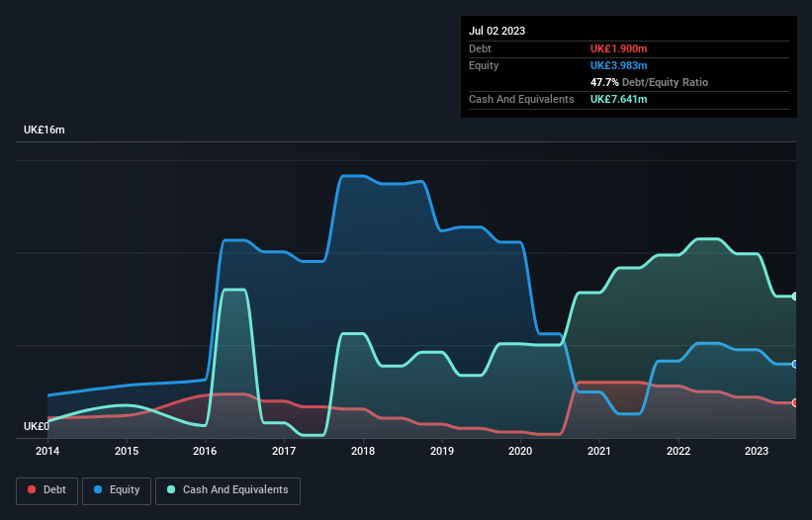
Task: Select the 2023 x-axis label
Action: 757,451
